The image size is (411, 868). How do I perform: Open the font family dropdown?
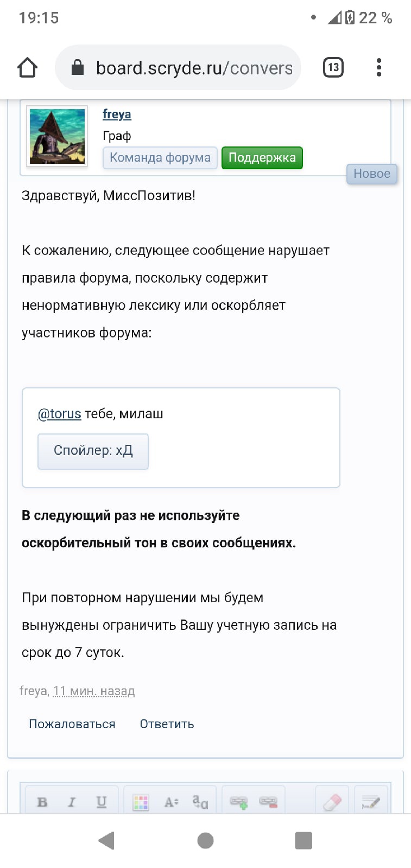tap(200, 802)
